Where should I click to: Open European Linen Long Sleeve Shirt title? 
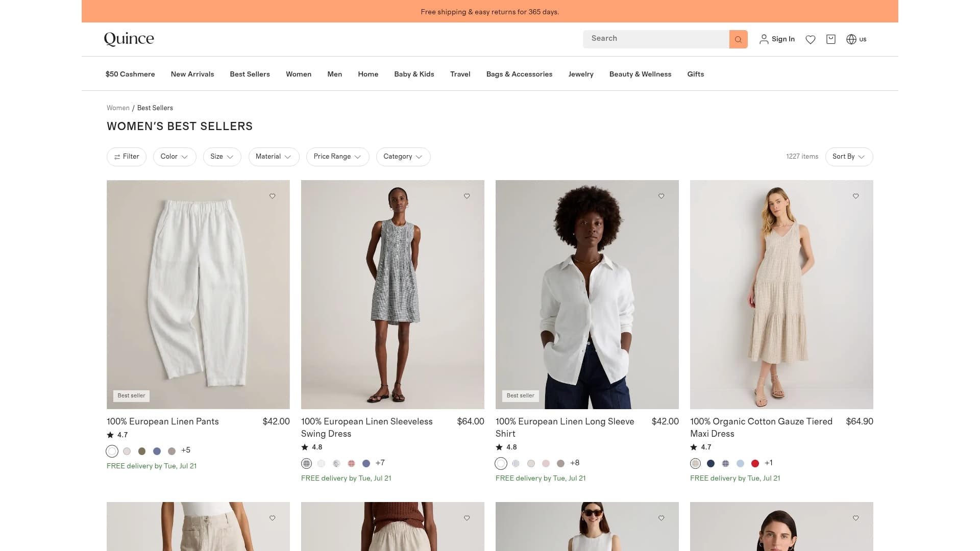(x=565, y=428)
